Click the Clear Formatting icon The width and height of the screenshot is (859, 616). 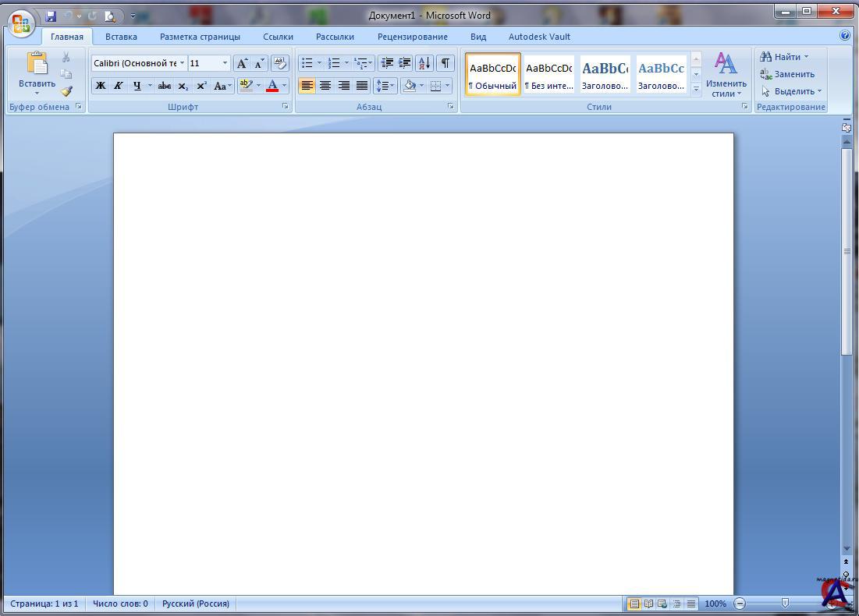279,63
